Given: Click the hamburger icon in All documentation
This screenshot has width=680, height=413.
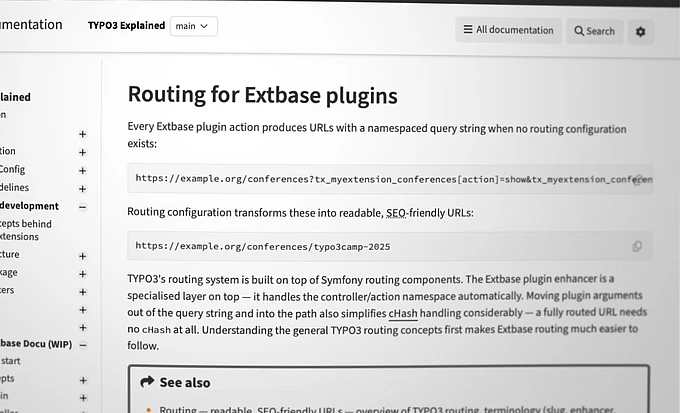Looking at the screenshot, I should click(x=468, y=29).
